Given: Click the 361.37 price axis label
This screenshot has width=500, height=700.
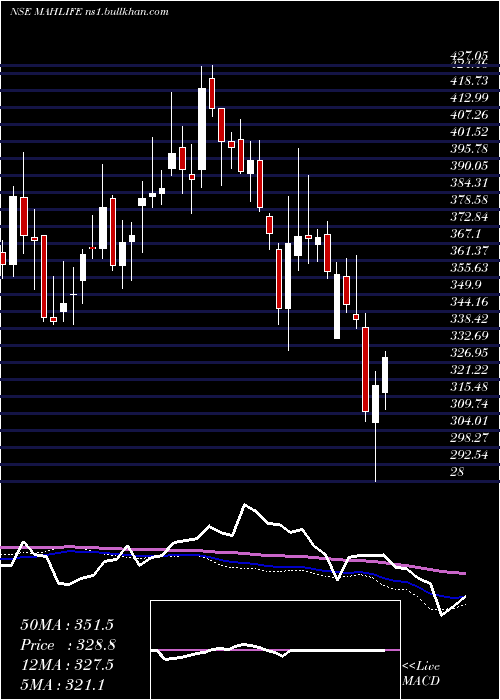Looking at the screenshot, I should [x=469, y=250].
